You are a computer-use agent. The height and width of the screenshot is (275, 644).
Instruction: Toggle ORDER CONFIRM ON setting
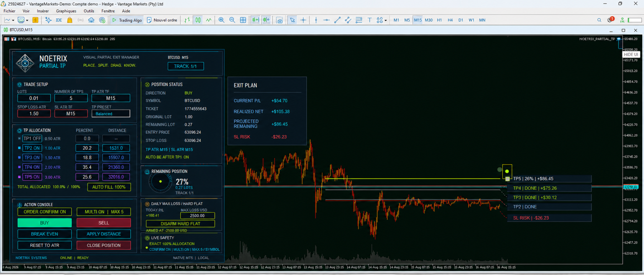pos(45,212)
